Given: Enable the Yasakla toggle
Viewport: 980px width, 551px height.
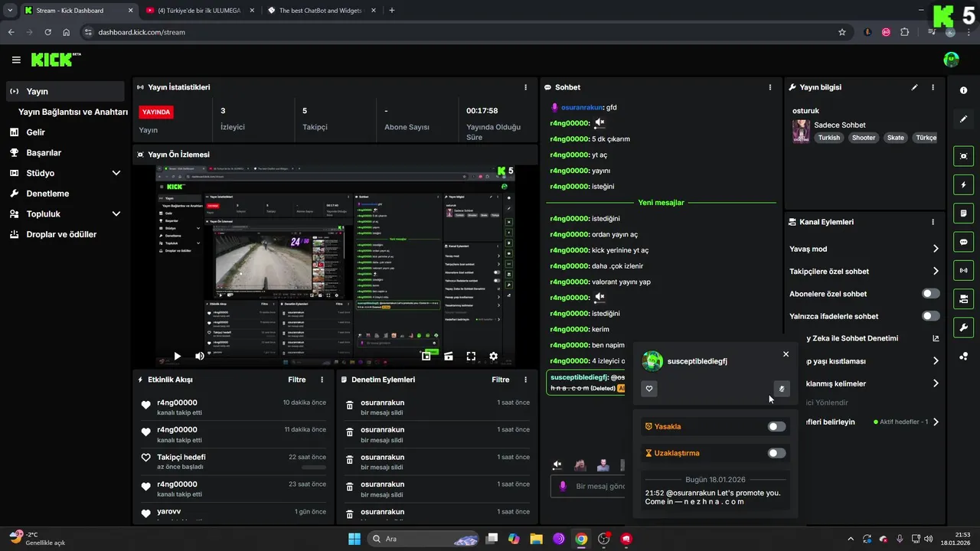Looking at the screenshot, I should coord(776,426).
